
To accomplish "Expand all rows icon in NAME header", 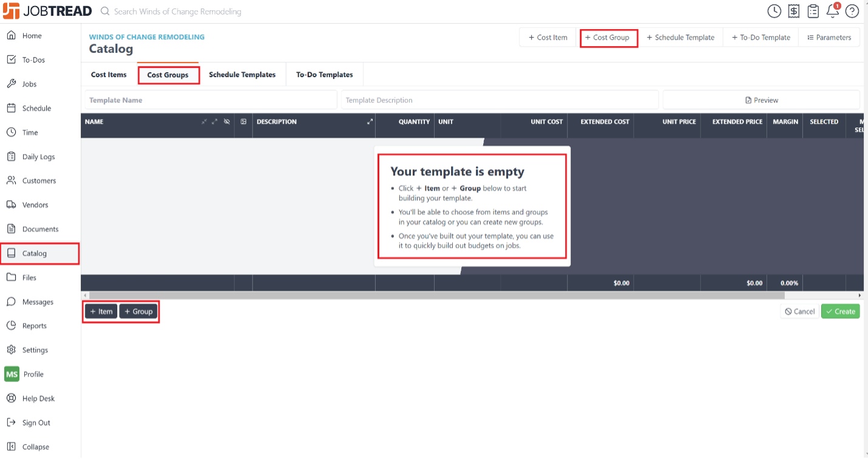I will coord(215,122).
